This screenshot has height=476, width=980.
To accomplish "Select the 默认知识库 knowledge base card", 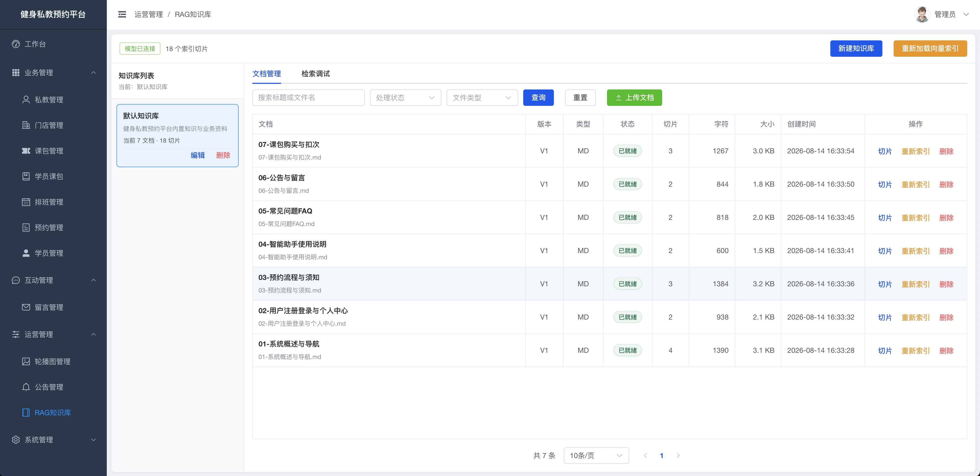I will click(178, 135).
